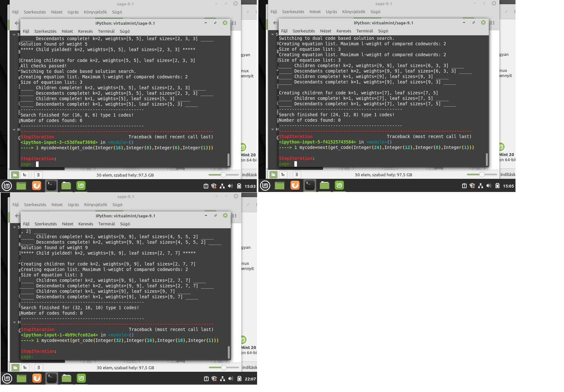Click the volume icon next to the 15:05 clock

tap(489, 186)
